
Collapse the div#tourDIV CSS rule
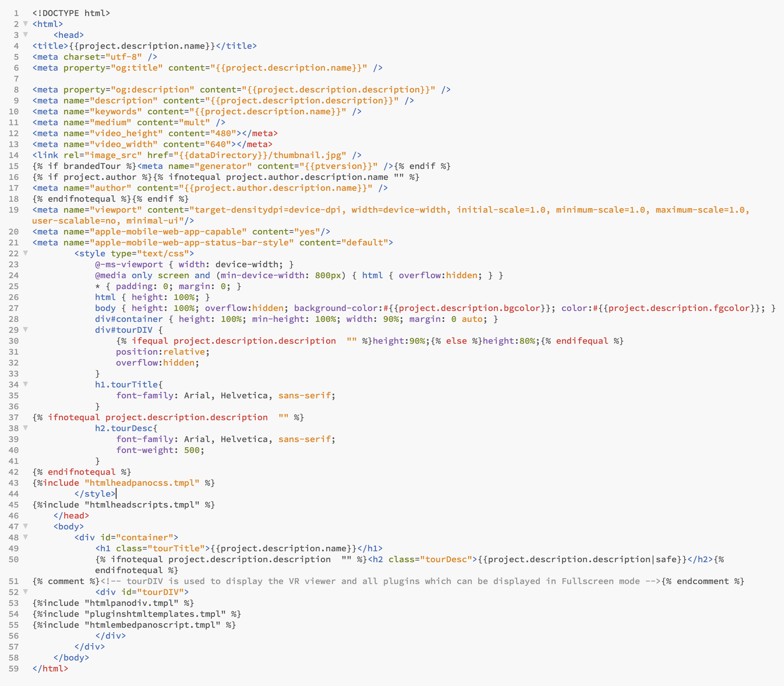pos(25,329)
